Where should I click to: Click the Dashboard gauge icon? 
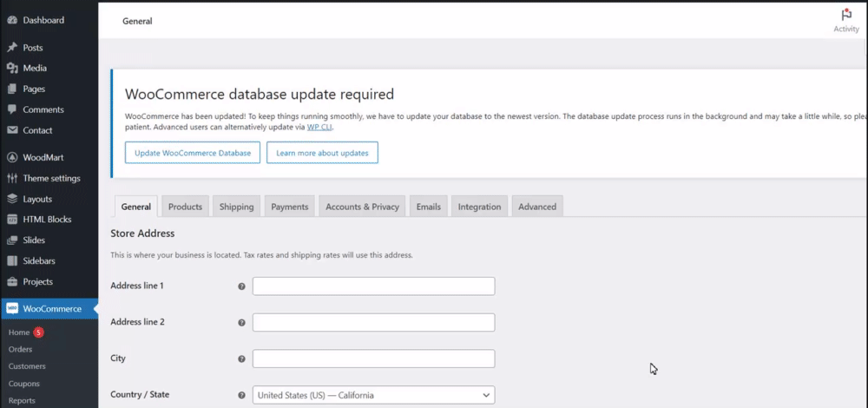click(12, 21)
